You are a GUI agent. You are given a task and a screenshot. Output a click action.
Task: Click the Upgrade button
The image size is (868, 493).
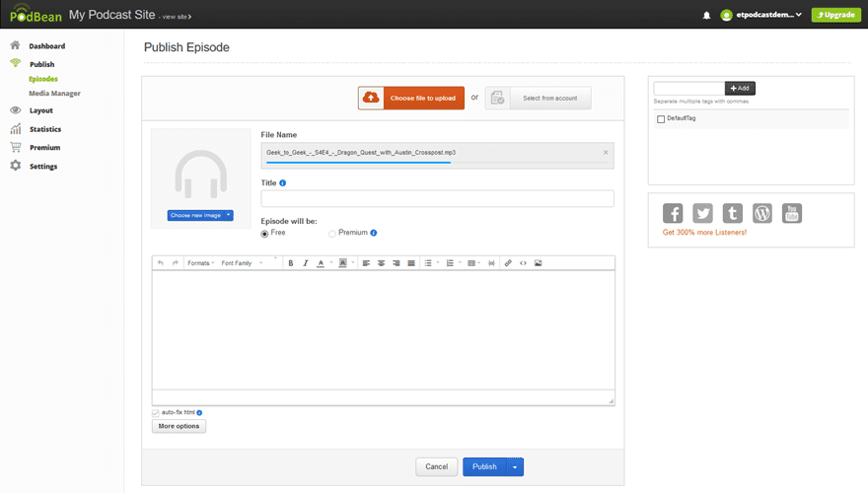835,15
